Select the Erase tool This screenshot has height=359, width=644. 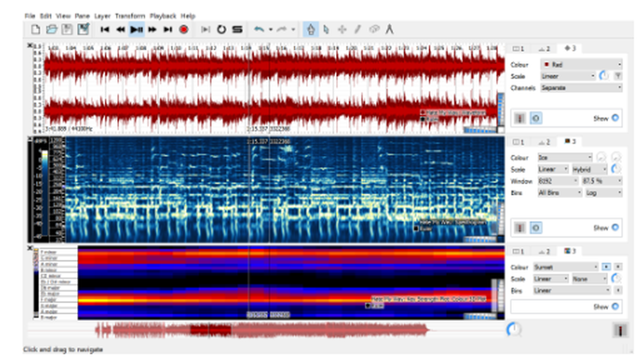point(374,29)
